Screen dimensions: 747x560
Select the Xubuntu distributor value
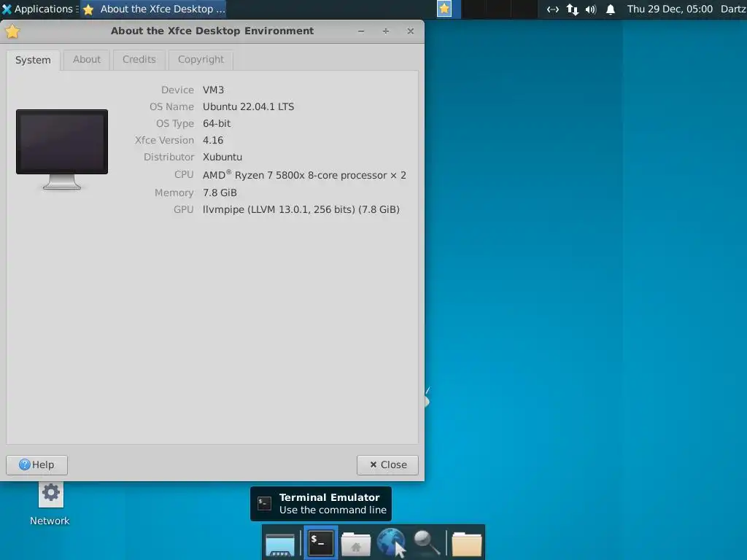[x=222, y=157]
